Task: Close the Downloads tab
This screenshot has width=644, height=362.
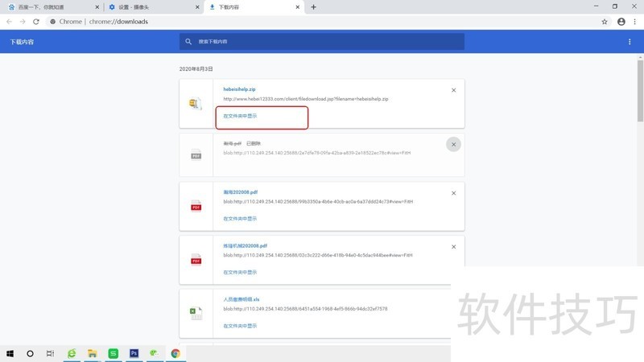Action: [298, 7]
